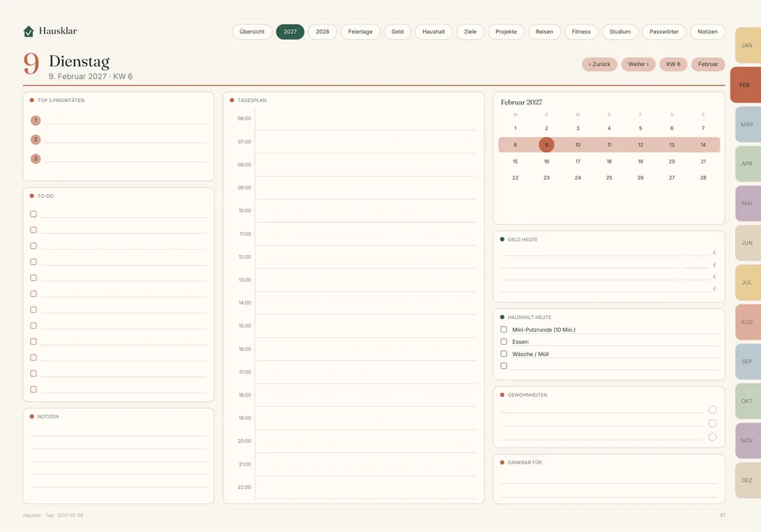
Task: Select priority number 2 badge
Action: click(36, 140)
